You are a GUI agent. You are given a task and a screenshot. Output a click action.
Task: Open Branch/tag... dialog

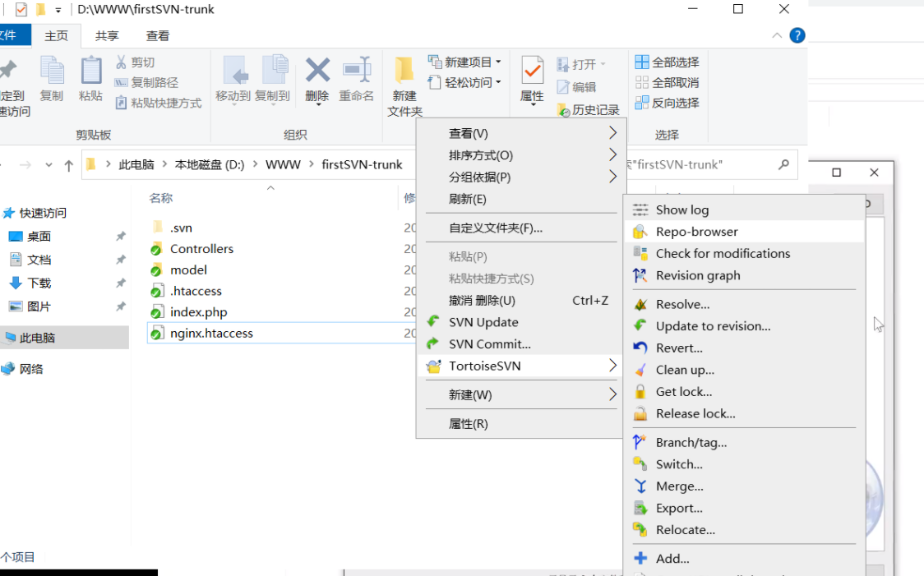tap(744, 442)
